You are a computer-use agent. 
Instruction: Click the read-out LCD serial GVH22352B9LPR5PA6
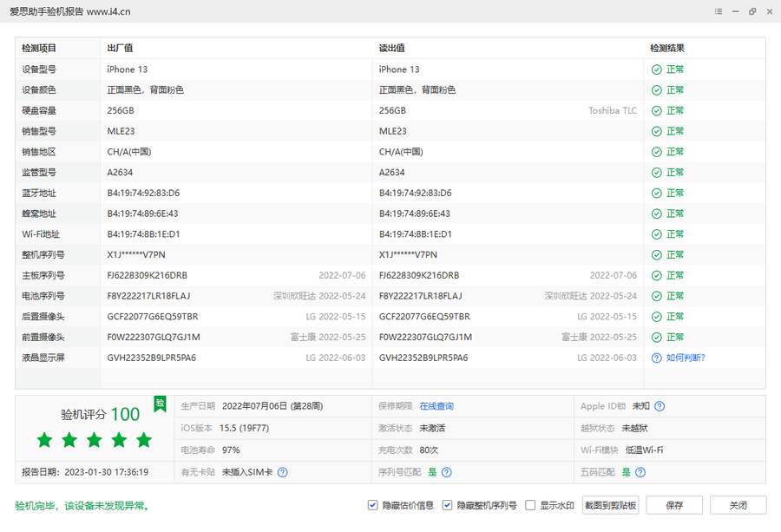(x=423, y=358)
